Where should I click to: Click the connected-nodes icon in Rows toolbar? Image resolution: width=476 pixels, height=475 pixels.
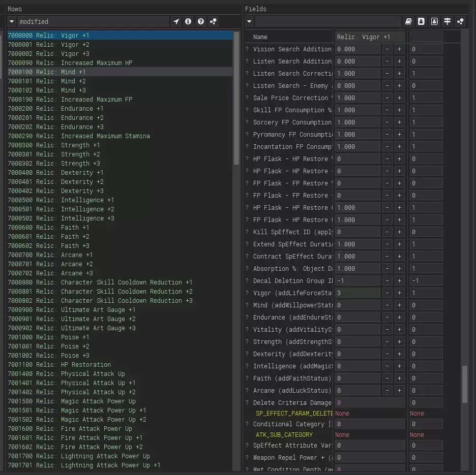pos(213,21)
